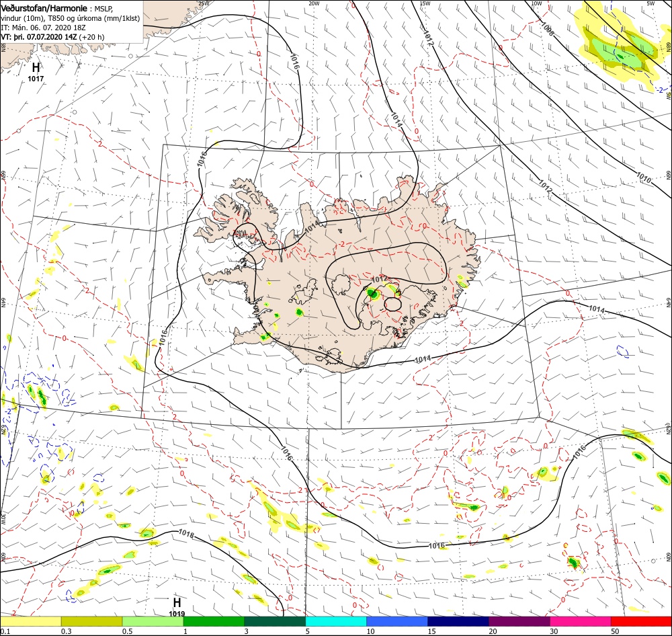This screenshot has height=636, width=672.
Task: Click the 25W longitude label
Action: (204, 3)
